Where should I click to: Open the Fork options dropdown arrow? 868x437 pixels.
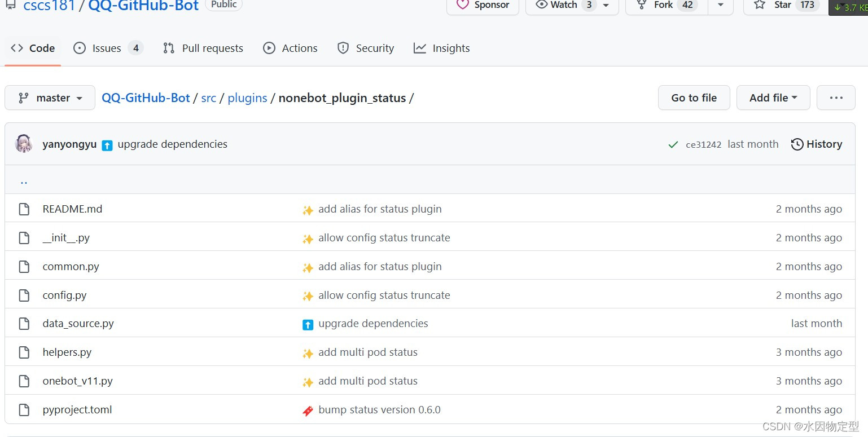point(721,5)
